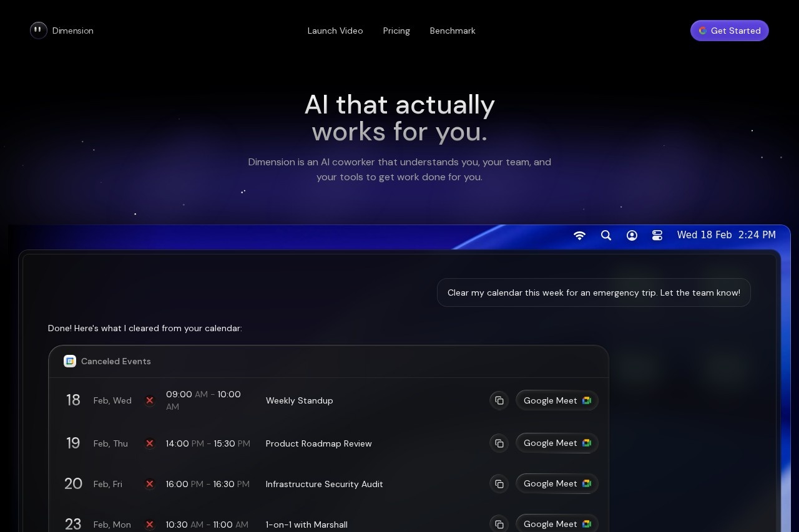
Task: Click the Google Calendar icon beside Canceled Events
Action: tap(70, 361)
